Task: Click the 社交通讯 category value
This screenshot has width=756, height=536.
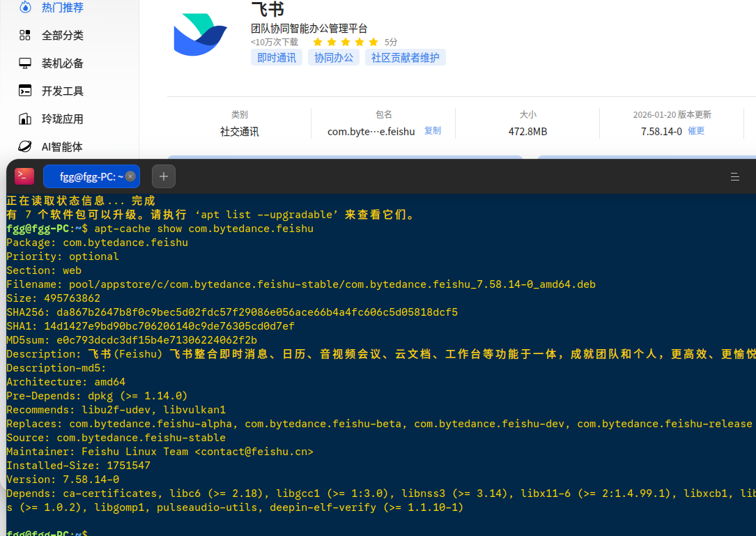Action: [240, 132]
